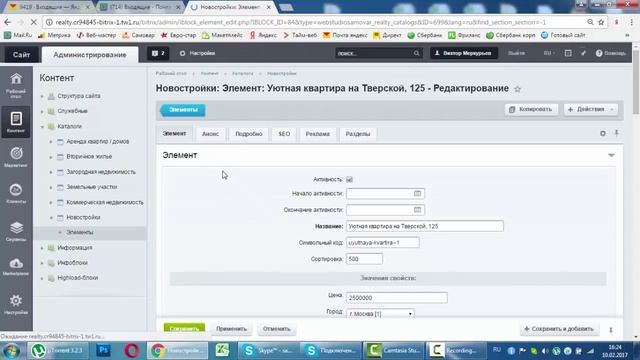Screen dimensions: 640x360
Task: Click the Windows Start button
Action: coord(11,351)
